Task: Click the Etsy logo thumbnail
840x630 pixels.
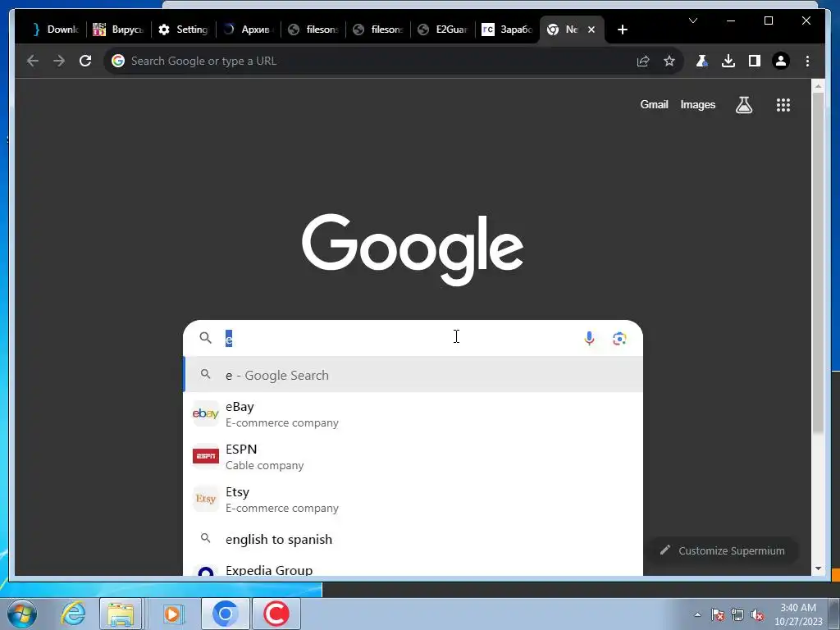Action: coord(206,499)
